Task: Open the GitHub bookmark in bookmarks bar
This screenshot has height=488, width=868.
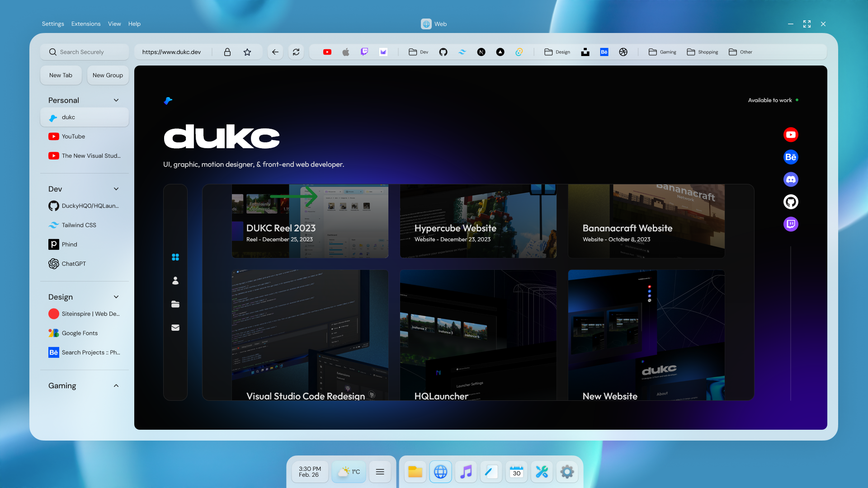Action: point(443,52)
